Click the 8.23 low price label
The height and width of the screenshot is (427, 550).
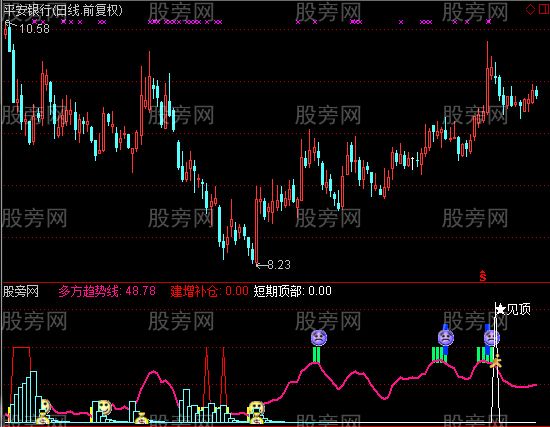tap(279, 265)
